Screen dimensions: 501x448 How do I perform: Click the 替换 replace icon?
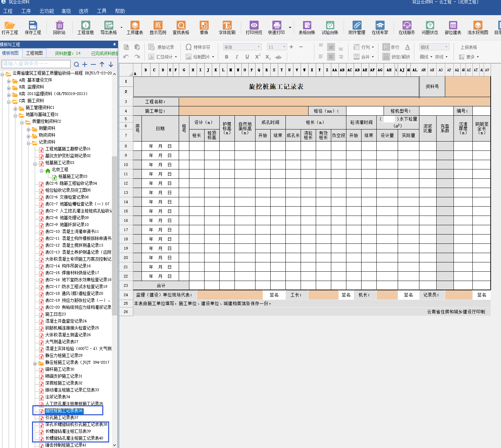(204, 28)
